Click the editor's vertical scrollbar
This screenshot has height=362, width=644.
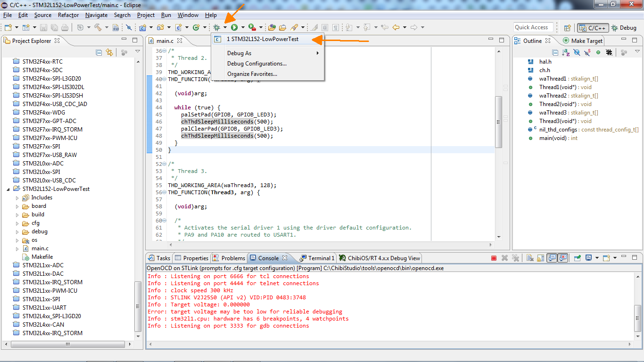(498, 123)
